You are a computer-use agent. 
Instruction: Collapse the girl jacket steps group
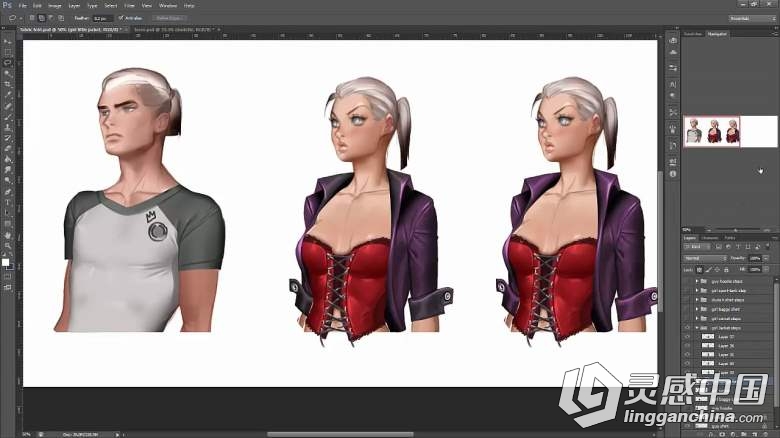click(x=696, y=328)
